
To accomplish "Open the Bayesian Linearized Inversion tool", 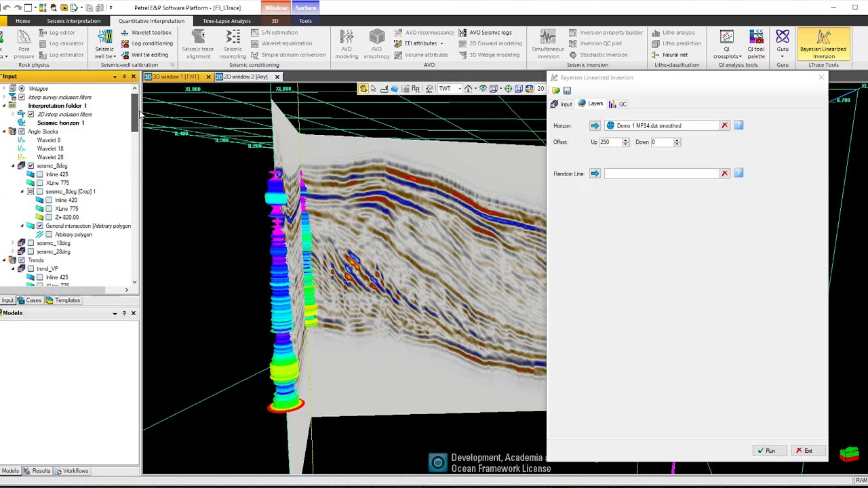I will [x=823, y=45].
